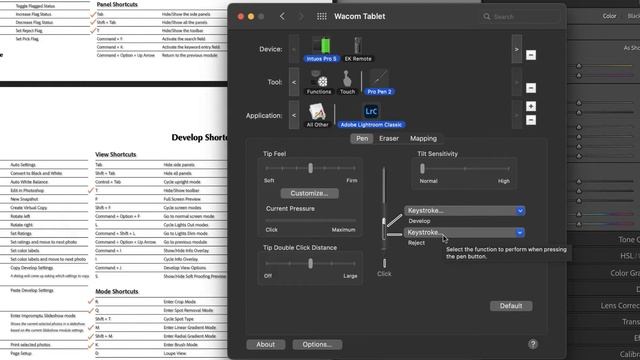
Task: Click the 'Mode Shortcuts' heading
Action: (x=117, y=291)
